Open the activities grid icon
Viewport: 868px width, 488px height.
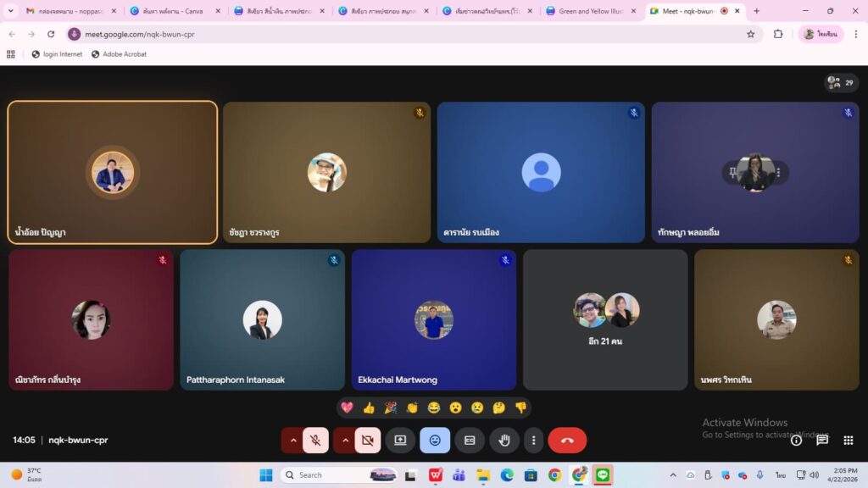[848, 441]
